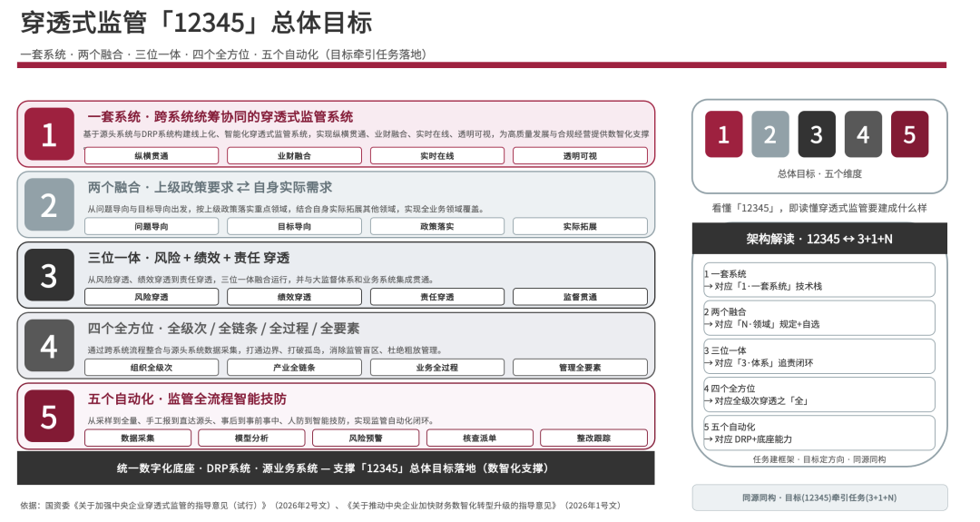Click the 数据采集 tag

138,438
